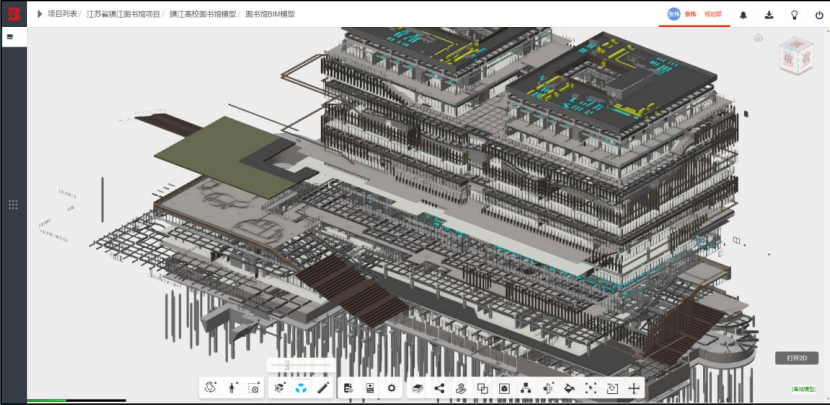830x405 pixels.
Task: Open the grid dots launcher in left sidebar
Action: point(13,205)
